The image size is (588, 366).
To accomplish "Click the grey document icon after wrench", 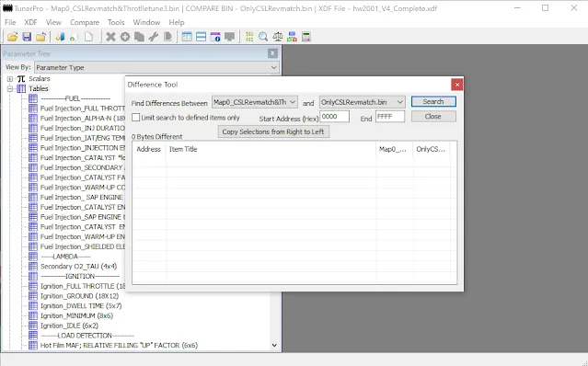I will pyautogui.click(x=167, y=37).
